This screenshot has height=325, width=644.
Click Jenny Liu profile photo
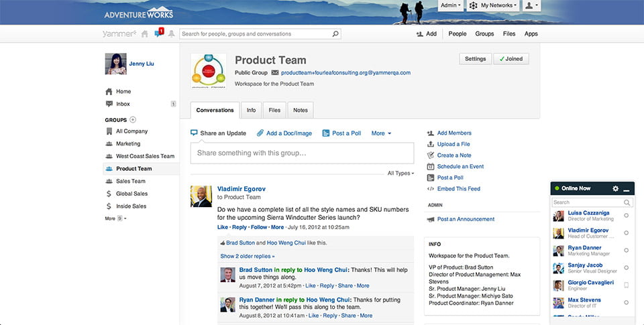tap(115, 64)
